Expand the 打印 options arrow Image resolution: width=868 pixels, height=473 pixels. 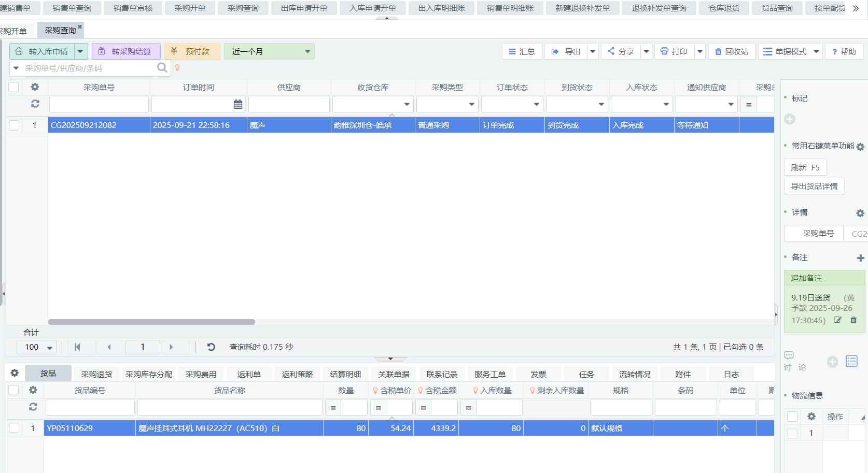700,51
